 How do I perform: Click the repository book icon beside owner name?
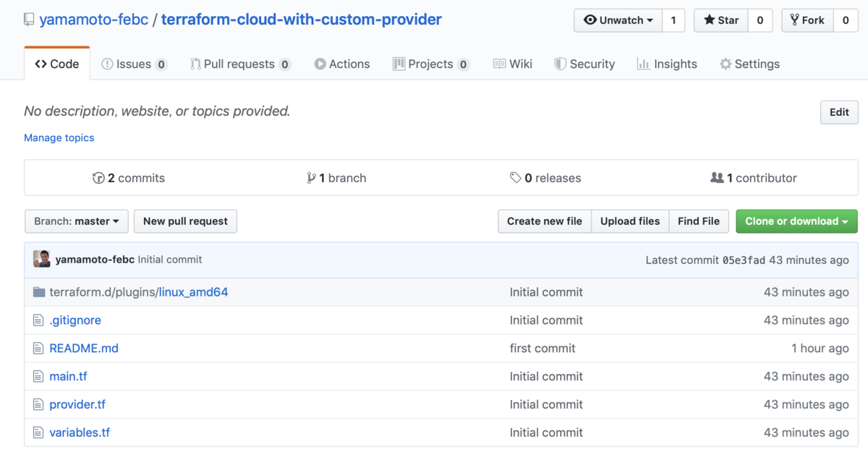[29, 20]
